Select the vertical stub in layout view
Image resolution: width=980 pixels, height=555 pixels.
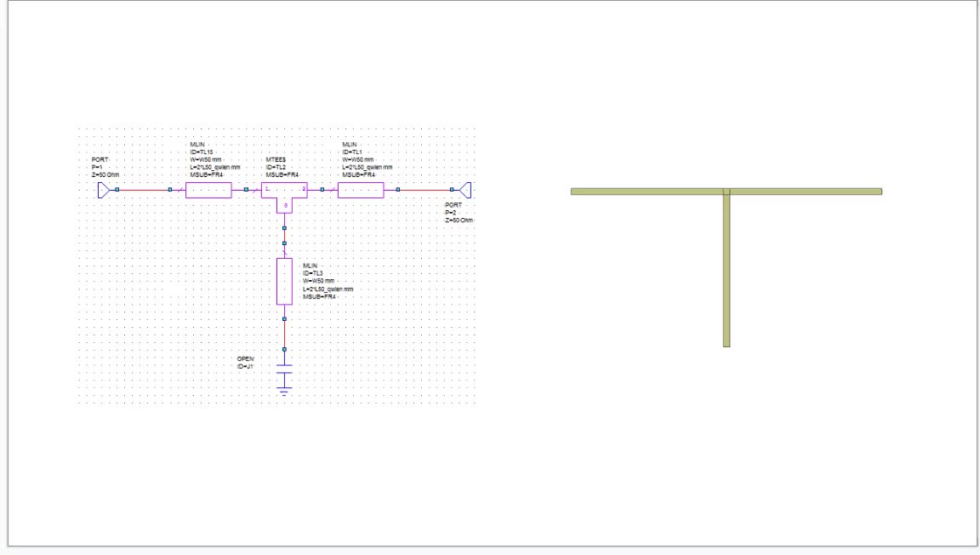pyautogui.click(x=726, y=271)
